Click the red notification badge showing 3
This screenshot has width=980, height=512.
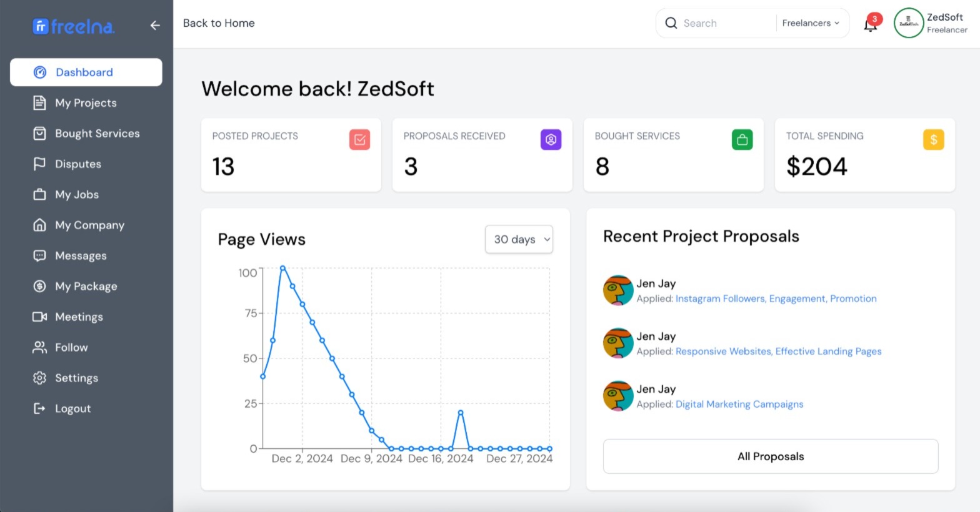pos(874,19)
